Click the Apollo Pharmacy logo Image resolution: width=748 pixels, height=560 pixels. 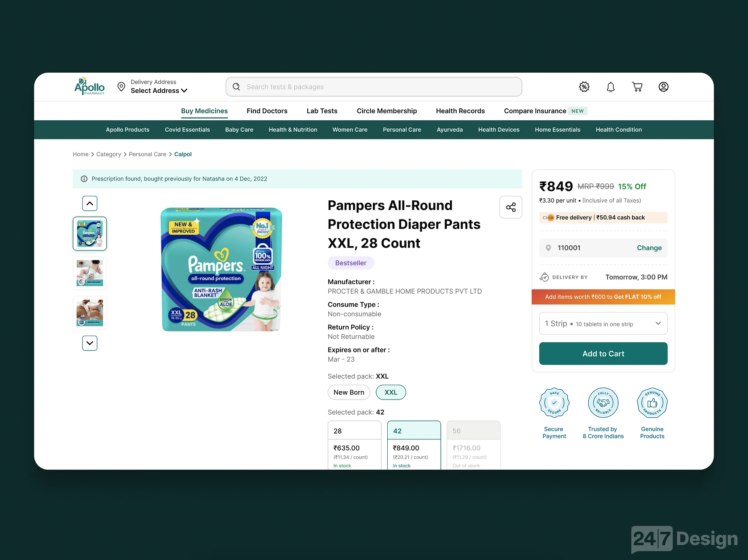(89, 86)
